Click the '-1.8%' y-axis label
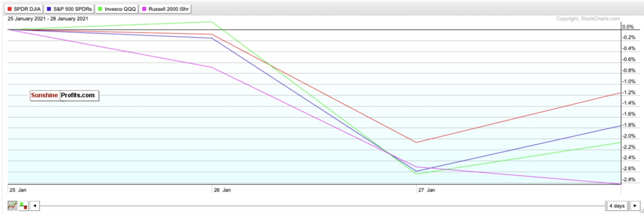 point(629,125)
